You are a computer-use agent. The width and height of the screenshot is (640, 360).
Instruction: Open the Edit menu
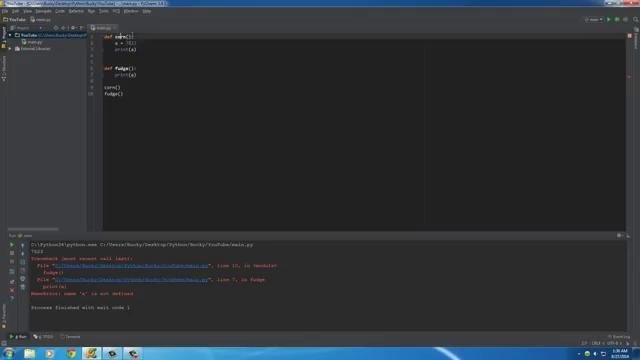[x=16, y=11]
